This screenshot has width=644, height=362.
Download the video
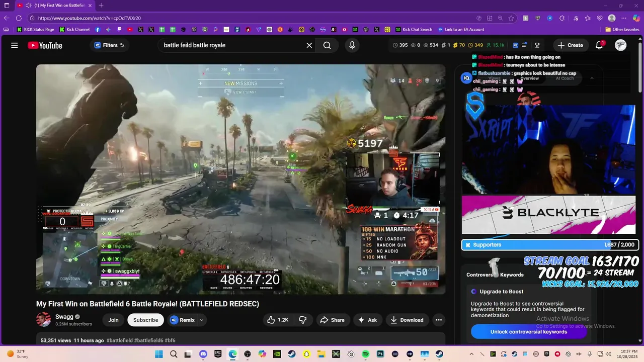click(407, 320)
